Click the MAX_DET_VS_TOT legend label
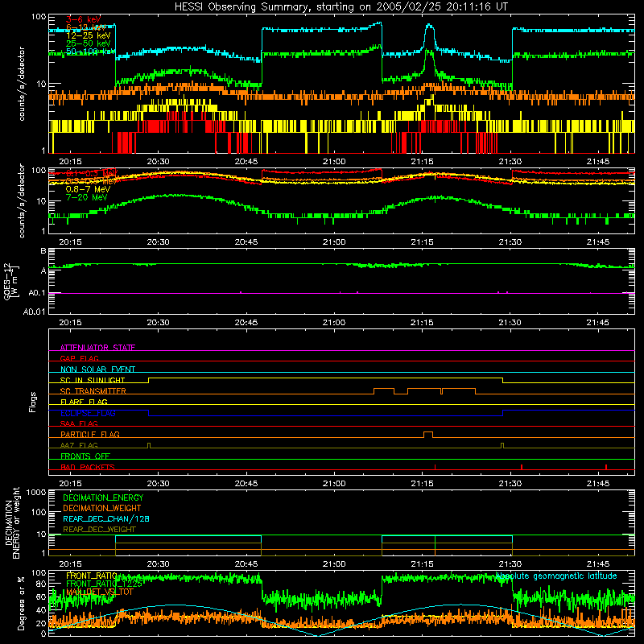 click(x=99, y=592)
